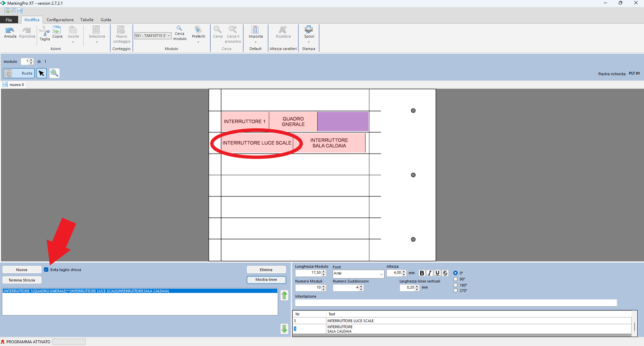The height and width of the screenshot is (346, 644).
Task: Expand the 551 - TAM10715 module dropdown
Action: tap(169, 36)
